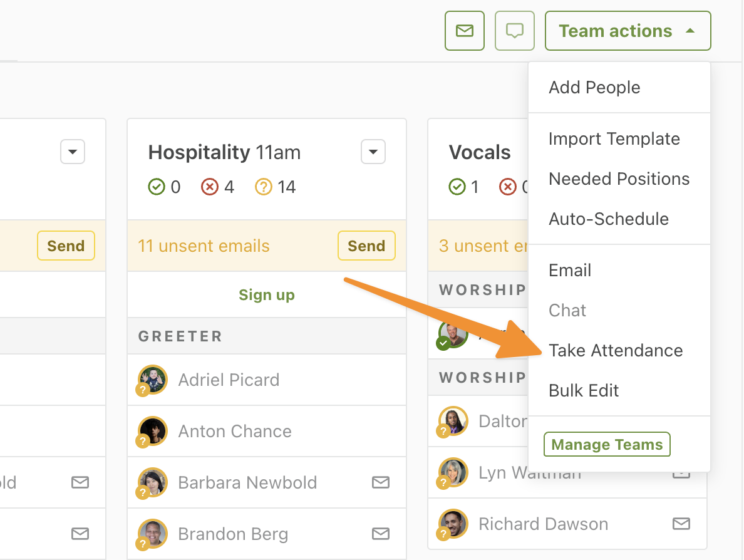The image size is (744, 560).
Task: Click the 11 unsent emails notice text
Action: tap(204, 246)
